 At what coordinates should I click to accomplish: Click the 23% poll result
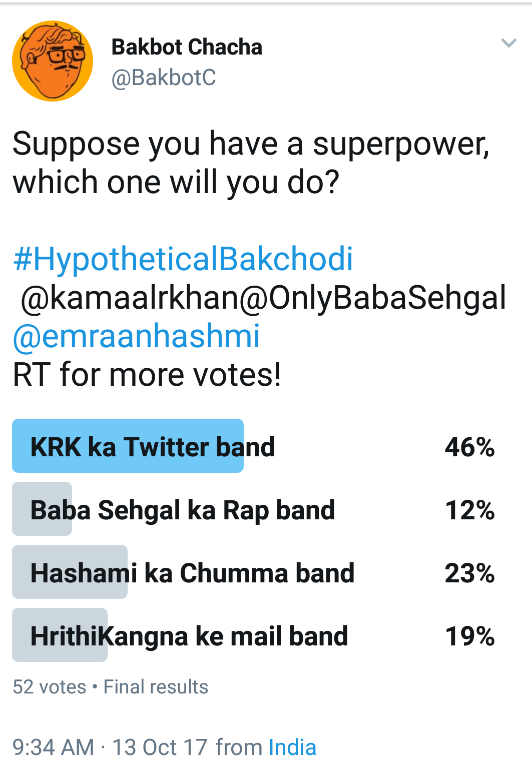pyautogui.click(x=469, y=573)
